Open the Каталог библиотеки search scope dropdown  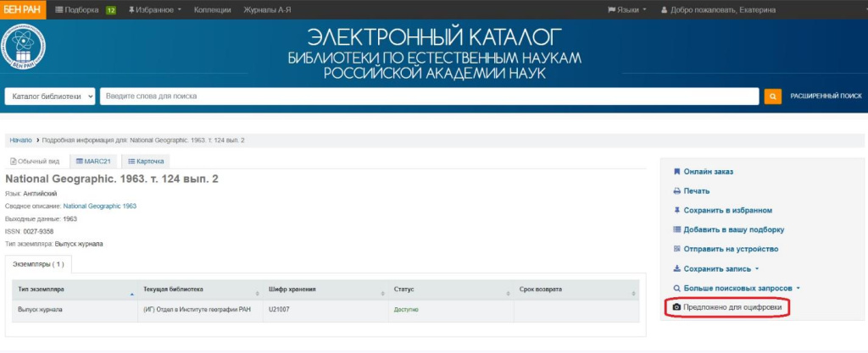point(50,97)
